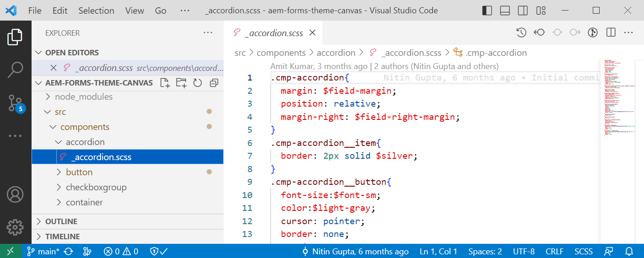Change language mode from SCSS
Image resolution: width=644 pixels, height=258 pixels.
[x=583, y=251]
